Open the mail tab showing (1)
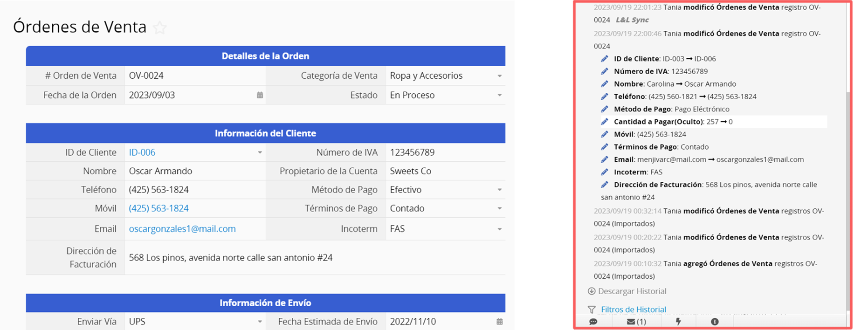Viewport: 868px width, 330px height. (636, 322)
